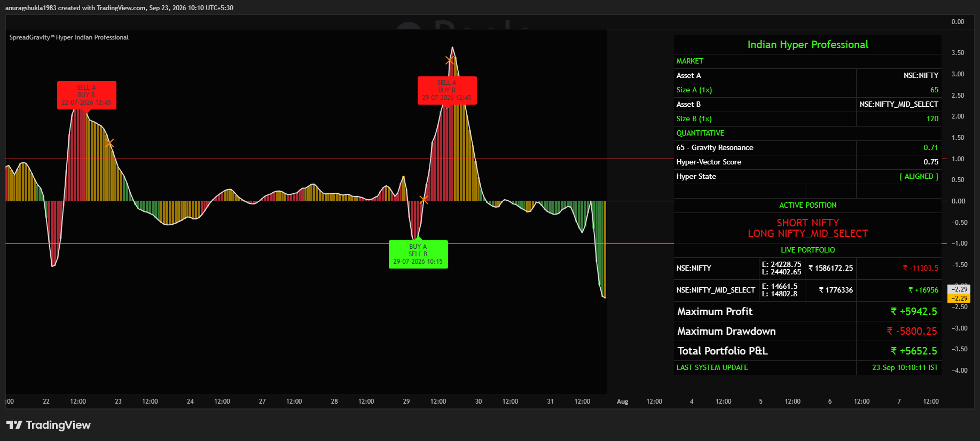Select the "Aug" label on the time axis
Image resolution: width=980 pixels, height=441 pixels.
point(623,401)
